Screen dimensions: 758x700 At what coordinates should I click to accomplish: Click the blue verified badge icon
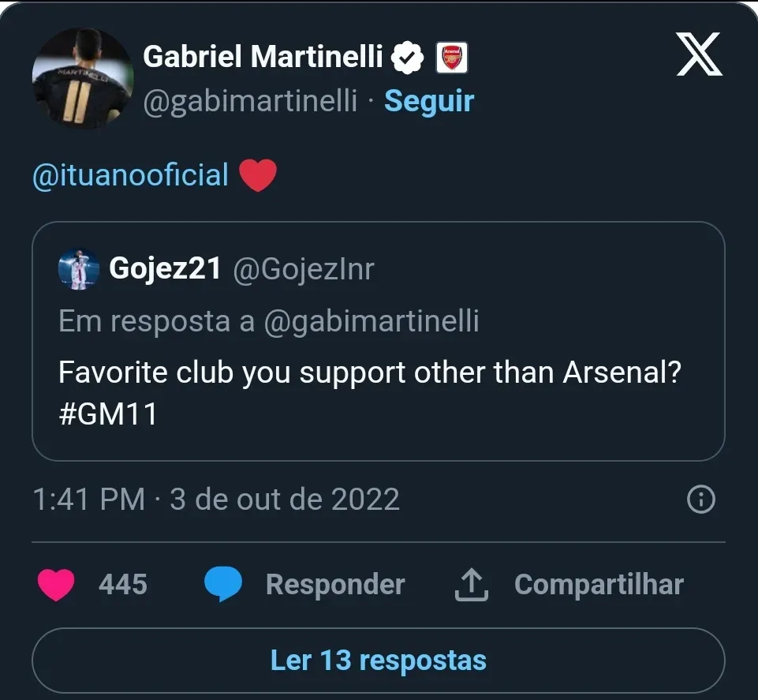click(x=408, y=57)
